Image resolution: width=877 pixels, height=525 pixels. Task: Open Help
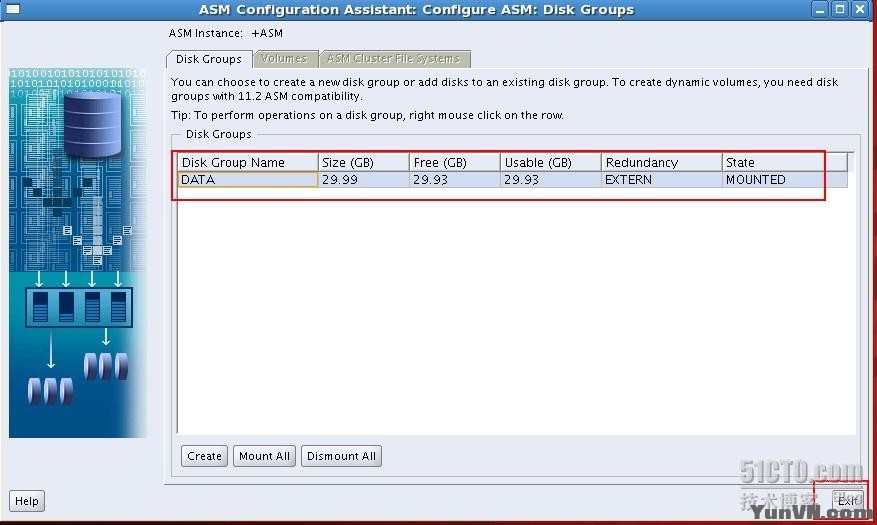(x=27, y=501)
